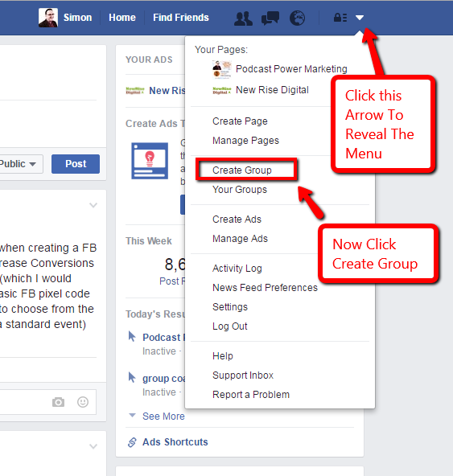The height and width of the screenshot is (476, 453).
Task: Open Ads Shortcuts link
Action: coord(175,442)
